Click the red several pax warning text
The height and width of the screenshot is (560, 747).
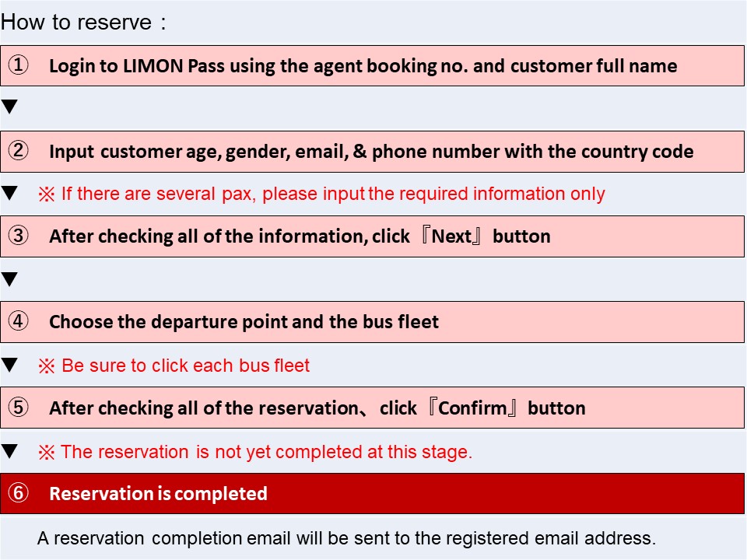tap(321, 194)
